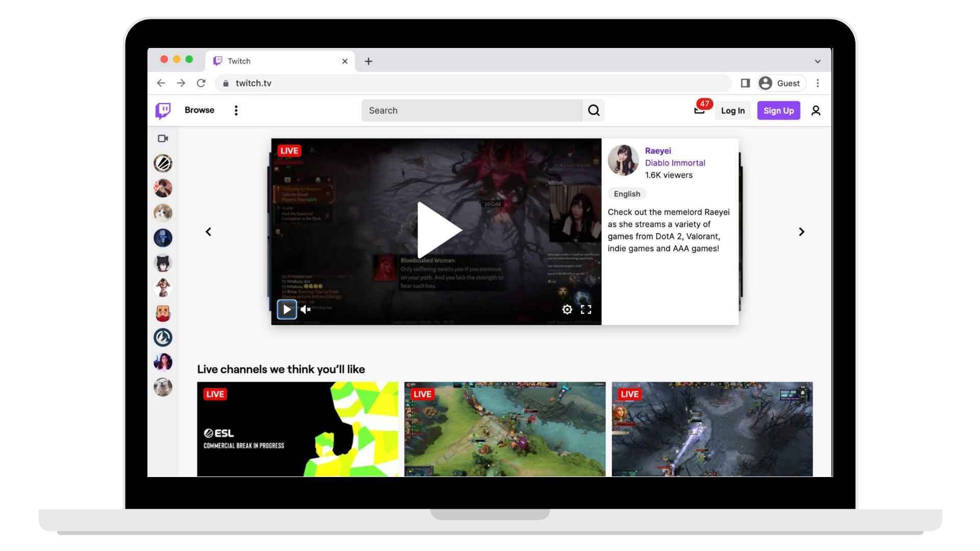Click the next arrow to browse more streams

click(802, 232)
